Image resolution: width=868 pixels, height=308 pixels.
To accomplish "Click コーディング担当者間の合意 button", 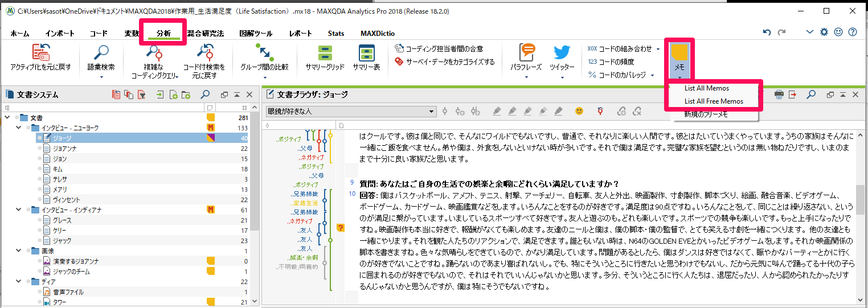I will 439,49.
